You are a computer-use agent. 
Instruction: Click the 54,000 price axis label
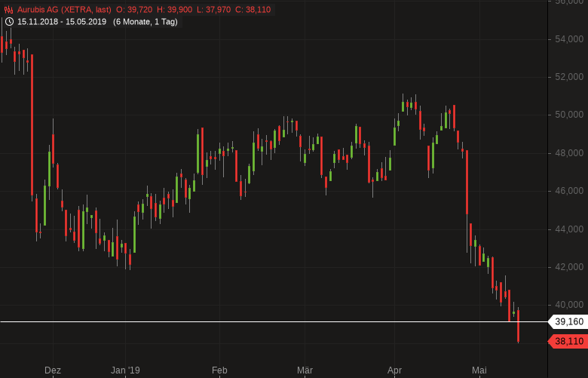click(x=569, y=39)
